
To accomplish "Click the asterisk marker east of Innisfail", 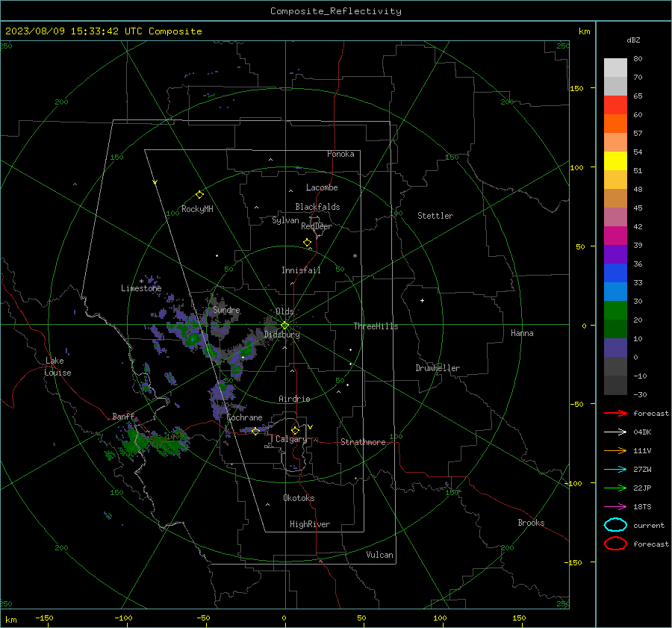I will tap(355, 256).
